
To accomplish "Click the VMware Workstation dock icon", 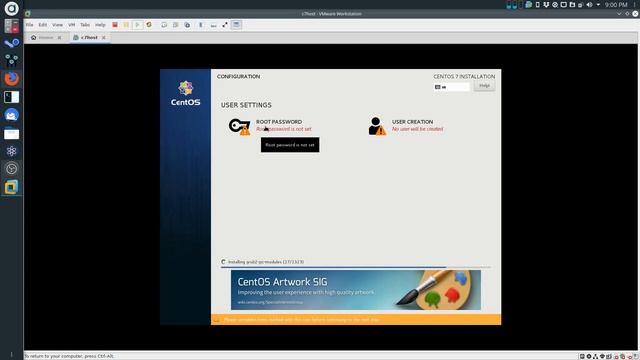I will pyautogui.click(x=11, y=187).
